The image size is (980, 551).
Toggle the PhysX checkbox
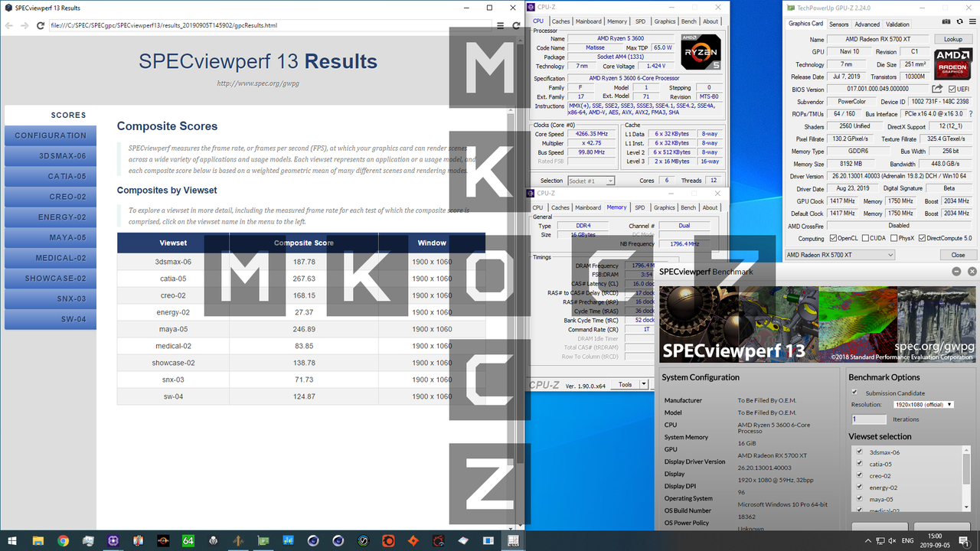pyautogui.click(x=893, y=238)
